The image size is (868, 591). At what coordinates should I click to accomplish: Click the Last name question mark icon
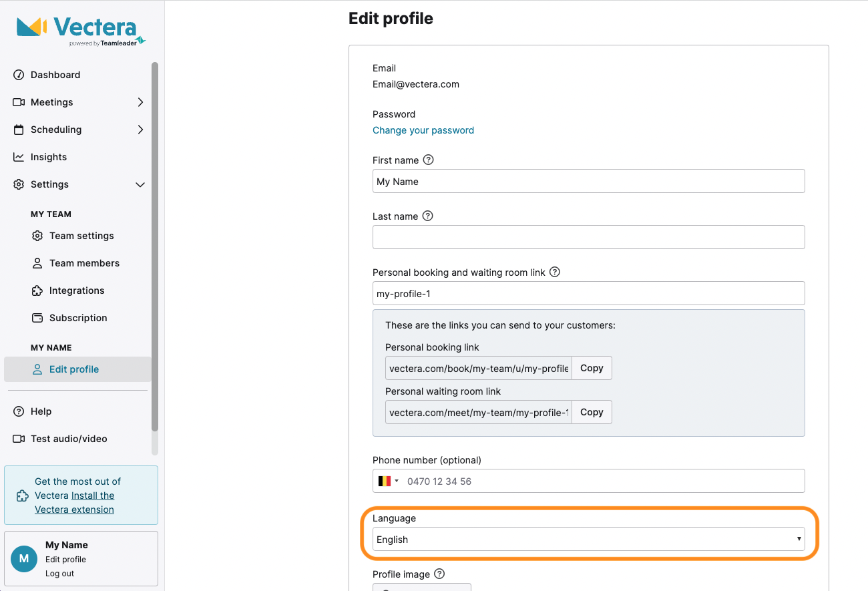429,216
